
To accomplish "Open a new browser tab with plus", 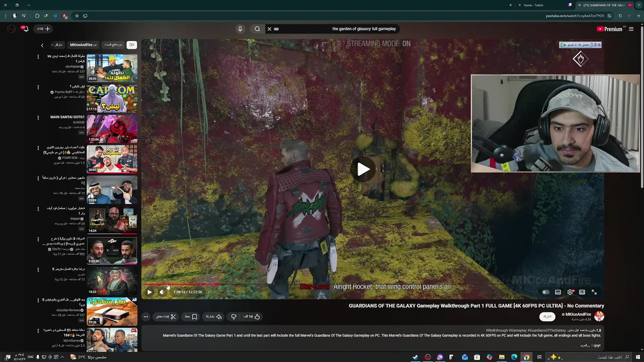I will (510, 5).
